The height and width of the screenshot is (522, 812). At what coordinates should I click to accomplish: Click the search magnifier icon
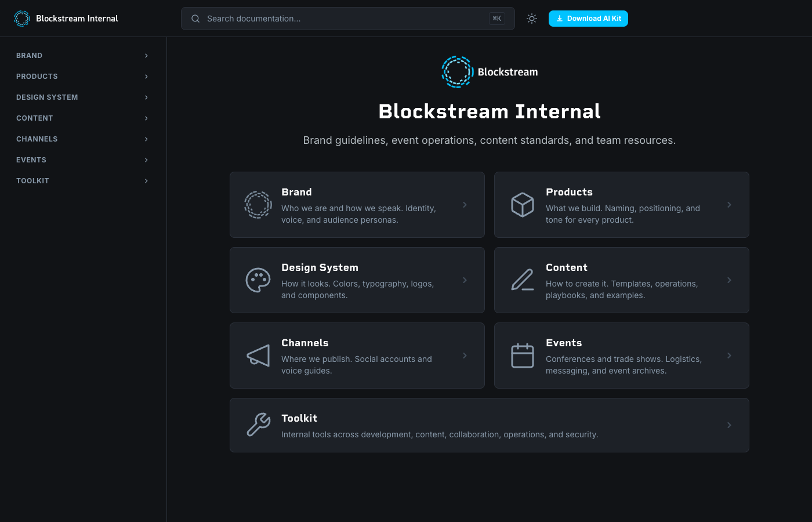coord(195,19)
